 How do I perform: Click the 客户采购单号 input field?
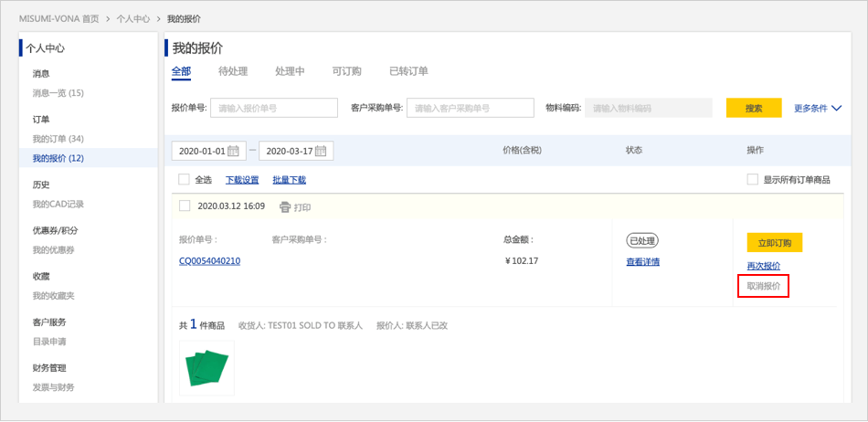pyautogui.click(x=470, y=108)
